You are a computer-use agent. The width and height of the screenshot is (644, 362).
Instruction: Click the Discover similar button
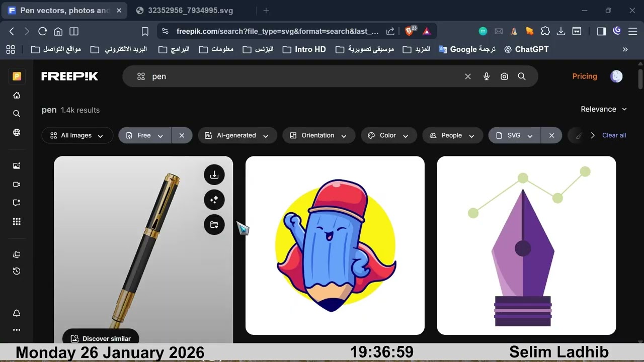(101, 338)
